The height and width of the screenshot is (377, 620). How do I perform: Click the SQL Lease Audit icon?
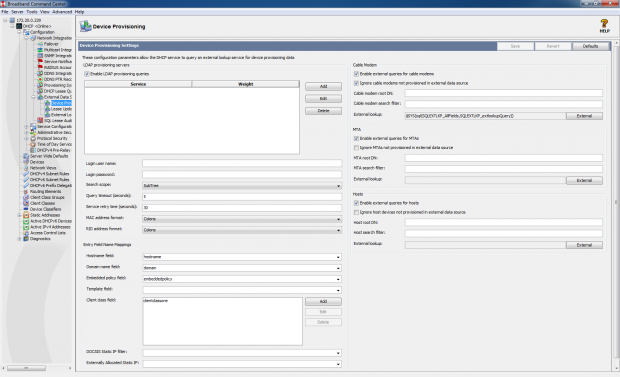[x=40, y=120]
